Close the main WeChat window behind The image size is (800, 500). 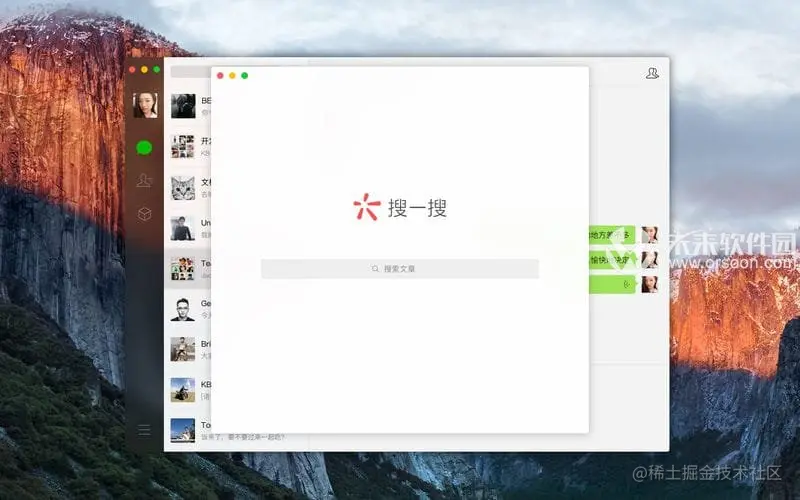(132, 69)
